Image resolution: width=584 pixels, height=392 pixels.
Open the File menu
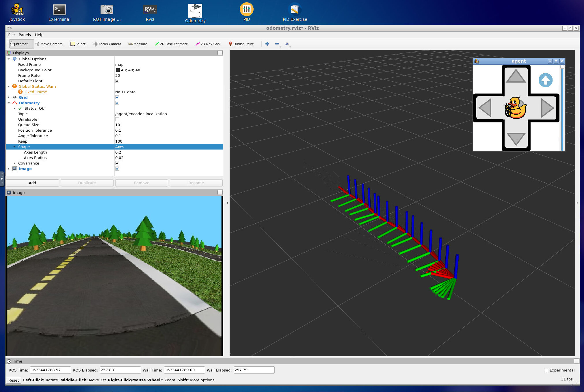[x=11, y=35]
